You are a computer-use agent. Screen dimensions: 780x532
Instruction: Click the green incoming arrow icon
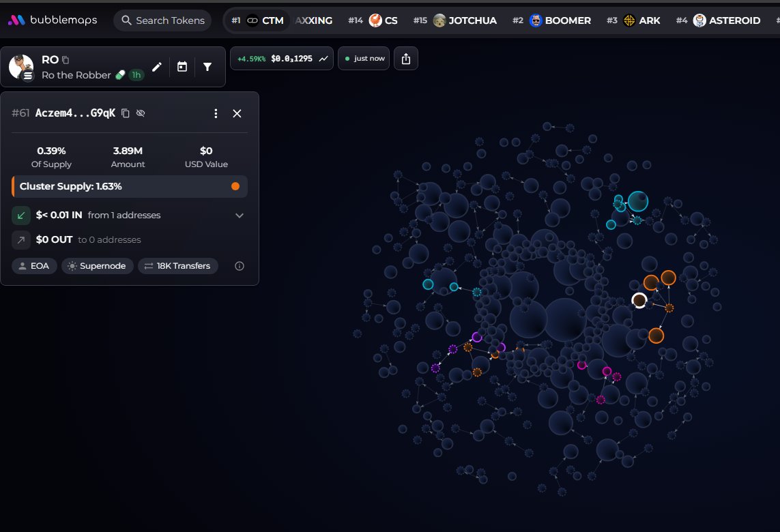tap(21, 216)
